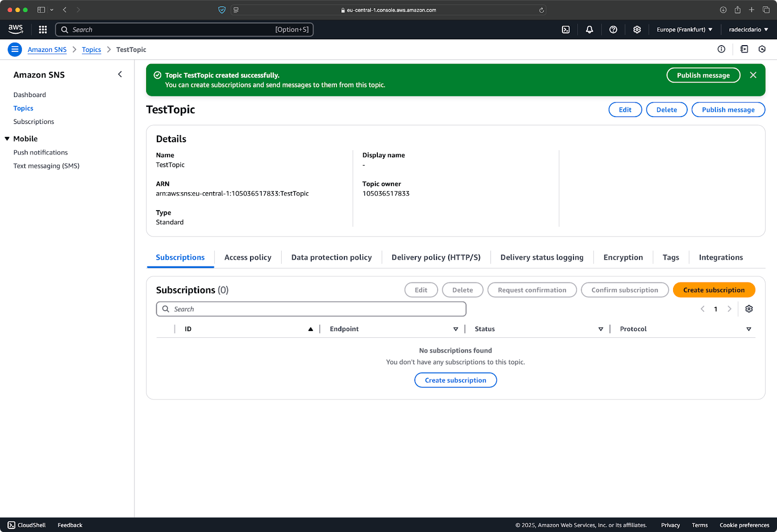Open the help question mark menu

[x=613, y=30]
